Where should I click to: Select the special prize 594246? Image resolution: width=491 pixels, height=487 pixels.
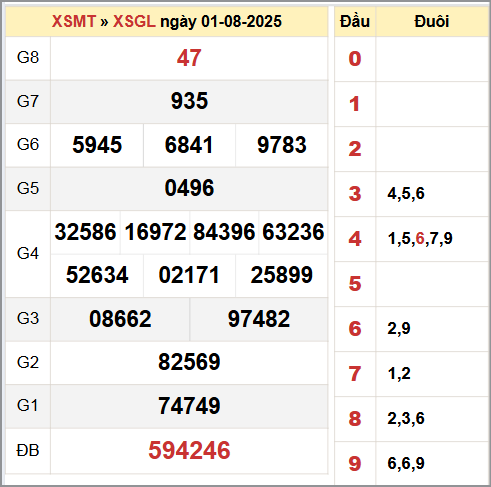[189, 450]
